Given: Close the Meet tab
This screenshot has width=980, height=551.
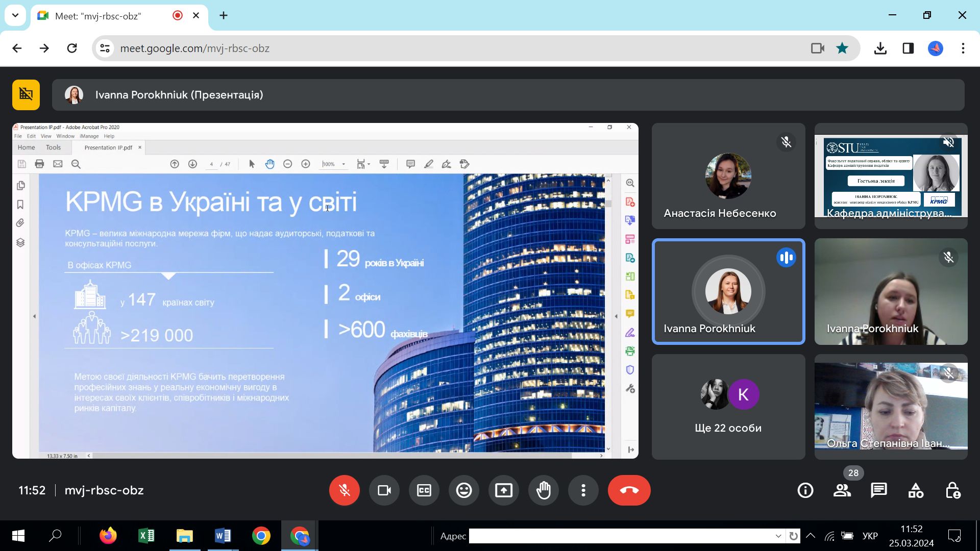Looking at the screenshot, I should (196, 15).
